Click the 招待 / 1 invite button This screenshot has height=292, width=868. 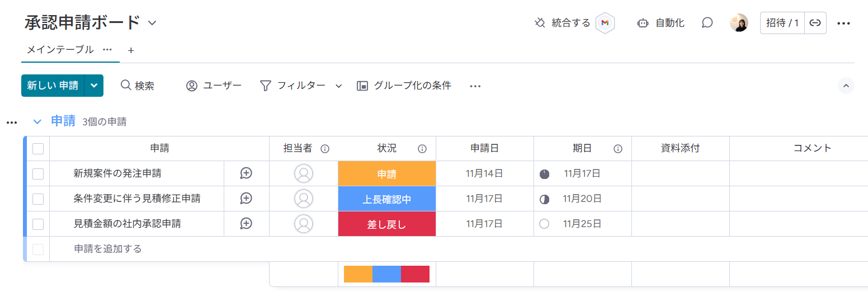(782, 23)
